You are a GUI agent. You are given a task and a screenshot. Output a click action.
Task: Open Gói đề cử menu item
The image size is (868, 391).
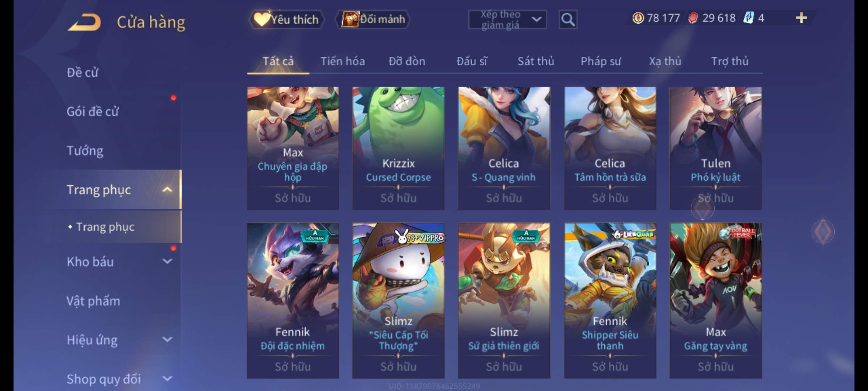pos(93,112)
